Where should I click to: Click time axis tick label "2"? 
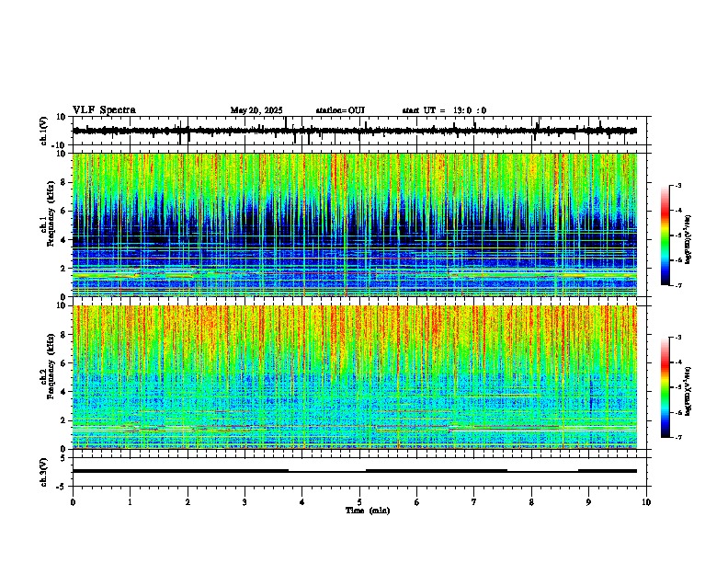pos(188,502)
